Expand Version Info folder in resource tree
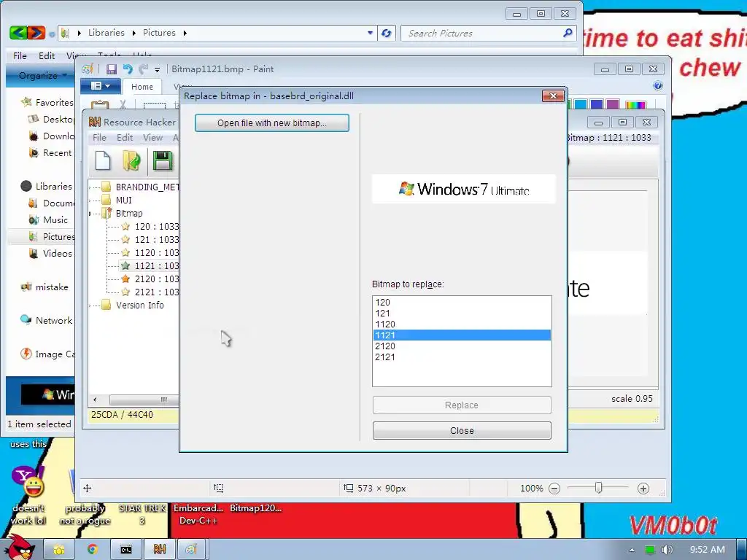 [90, 306]
